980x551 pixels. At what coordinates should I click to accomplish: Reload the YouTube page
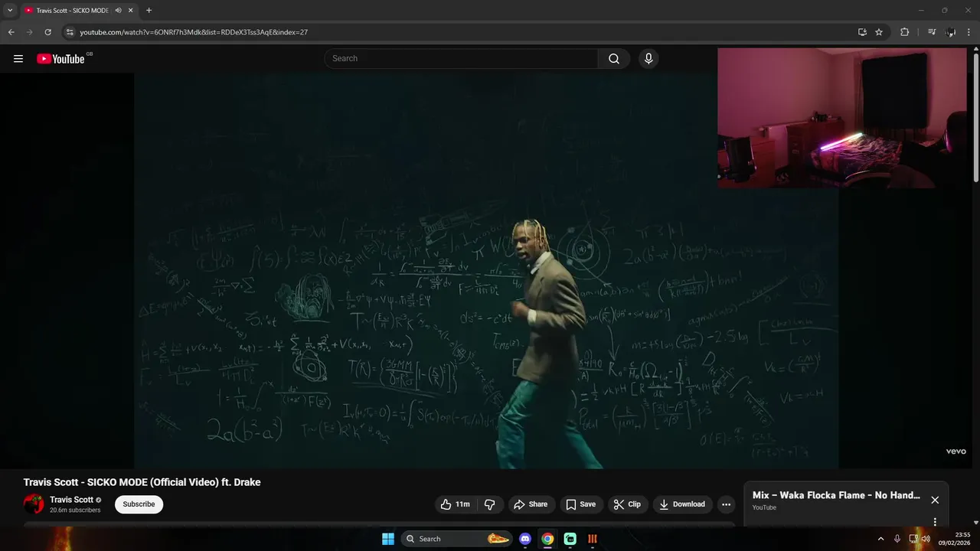(x=47, y=32)
